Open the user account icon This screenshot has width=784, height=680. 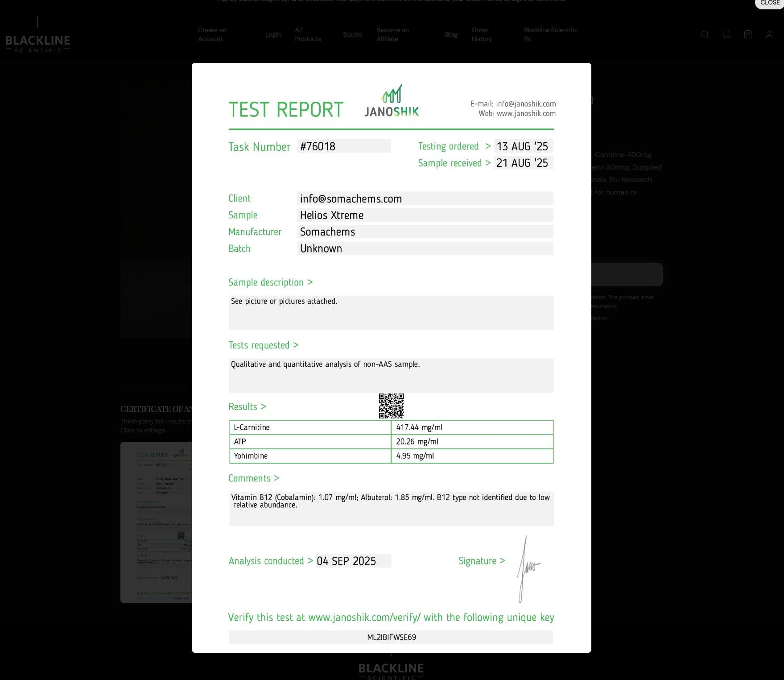point(769,34)
